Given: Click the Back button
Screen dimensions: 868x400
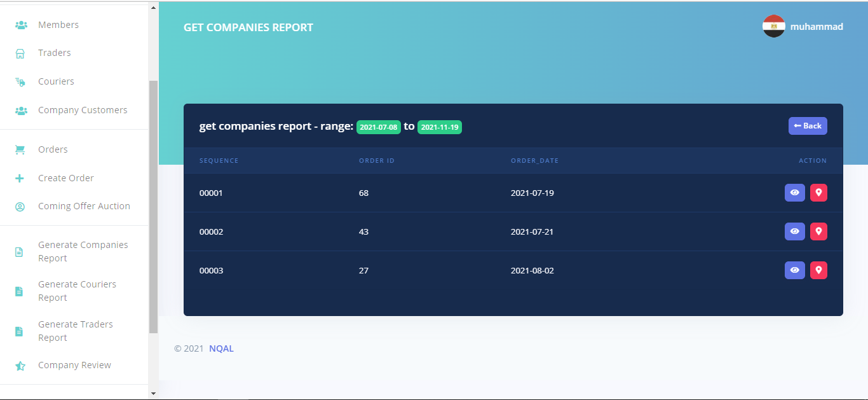Looking at the screenshot, I should [808, 126].
